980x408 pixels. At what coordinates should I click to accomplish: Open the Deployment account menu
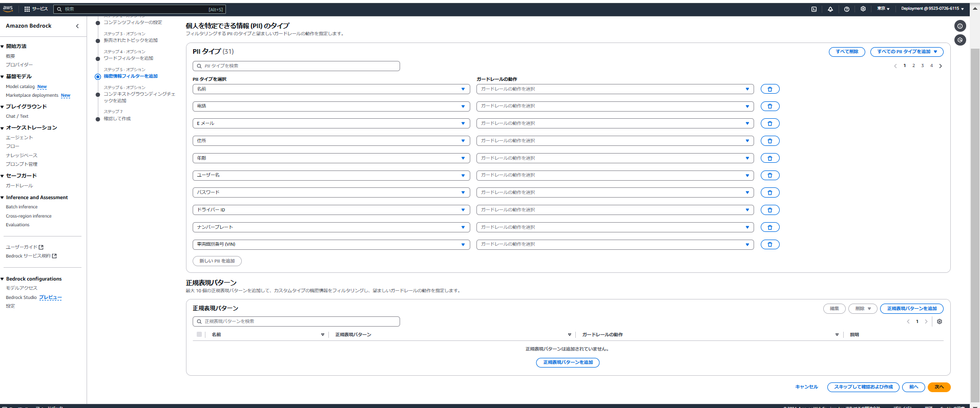[x=932, y=9]
